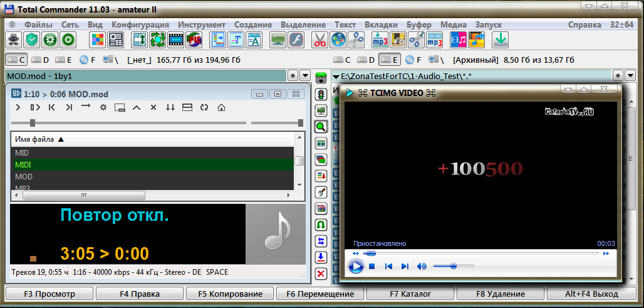The width and height of the screenshot is (644, 308).
Task: Click the green download arrow toolbar icon
Action: 501,40
